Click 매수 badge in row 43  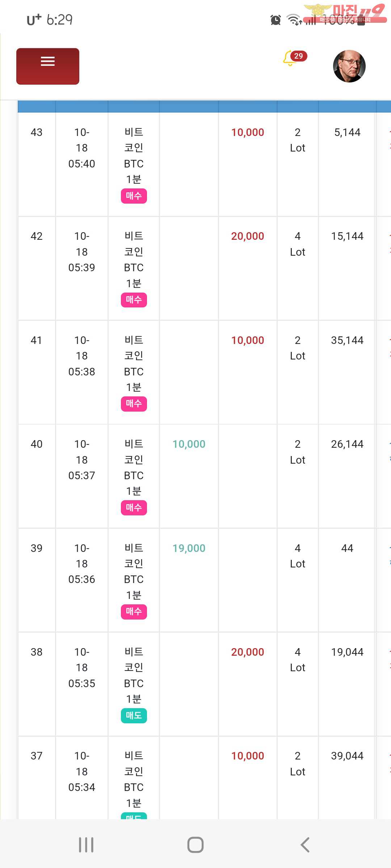coord(134,196)
